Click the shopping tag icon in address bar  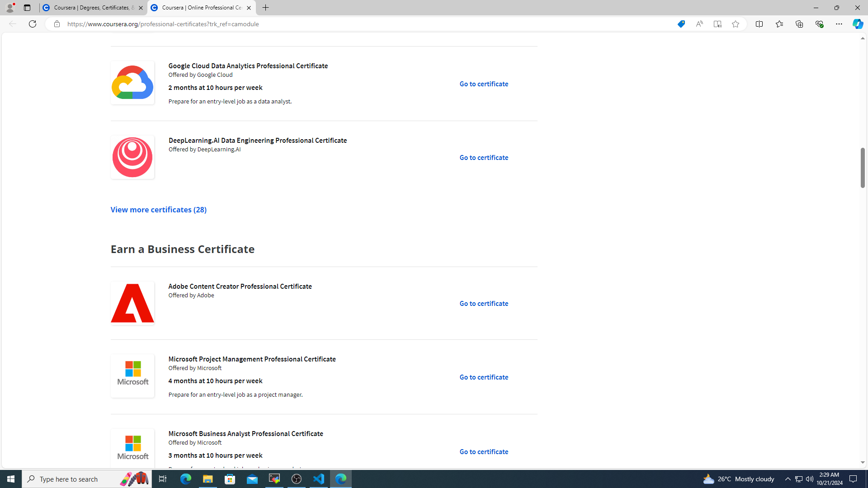[681, 24]
